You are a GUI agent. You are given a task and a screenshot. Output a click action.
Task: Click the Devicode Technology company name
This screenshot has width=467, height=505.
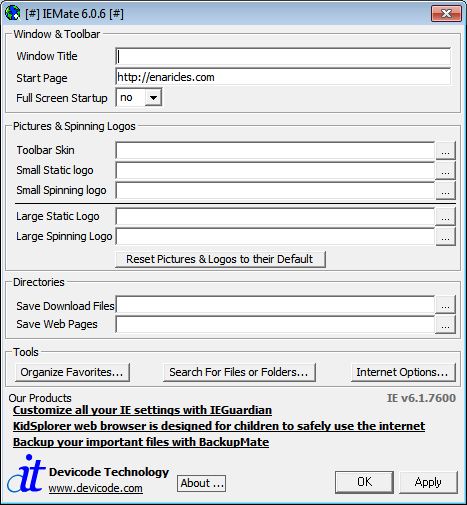pyautogui.click(x=109, y=472)
